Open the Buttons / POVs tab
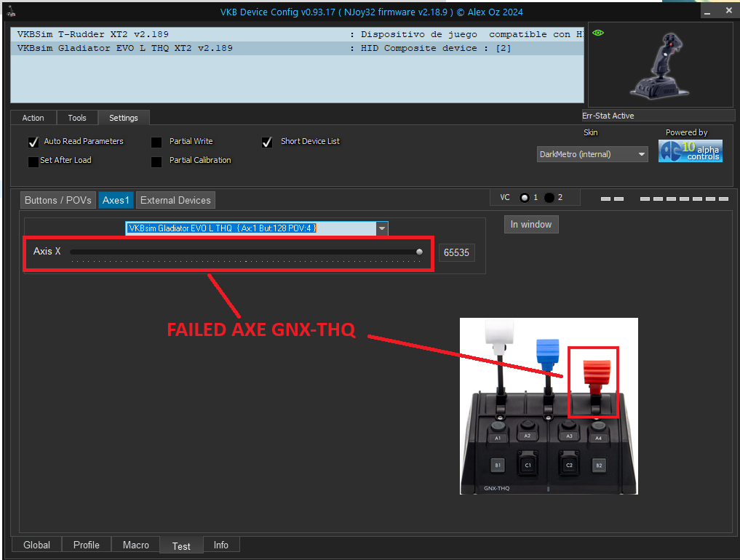 (x=58, y=200)
